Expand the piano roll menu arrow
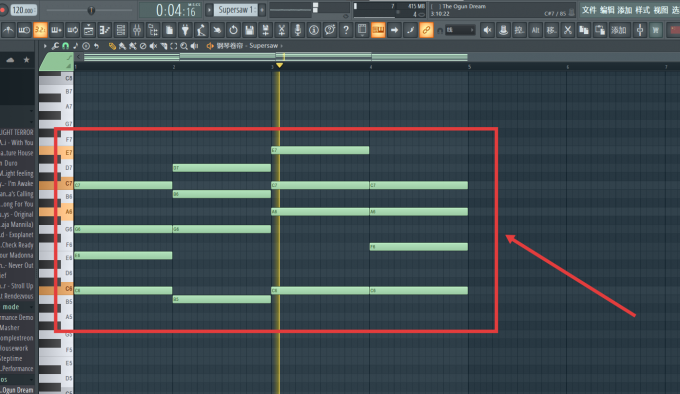 pos(45,46)
